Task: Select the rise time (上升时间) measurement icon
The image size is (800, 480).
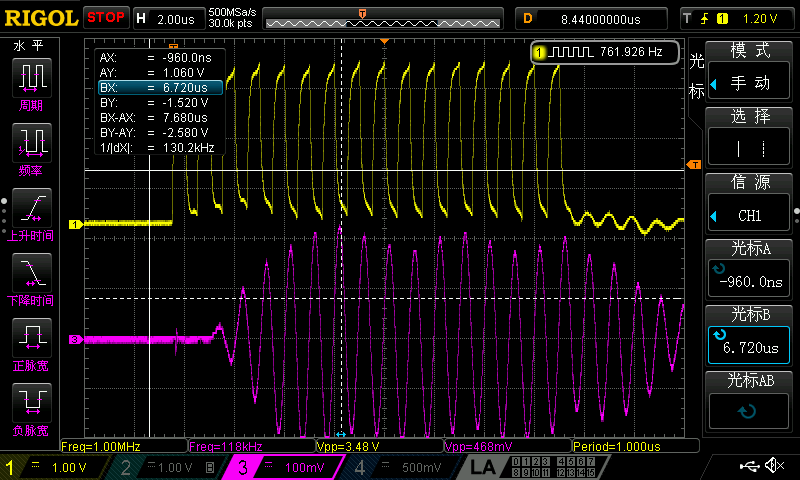Action: (x=32, y=208)
